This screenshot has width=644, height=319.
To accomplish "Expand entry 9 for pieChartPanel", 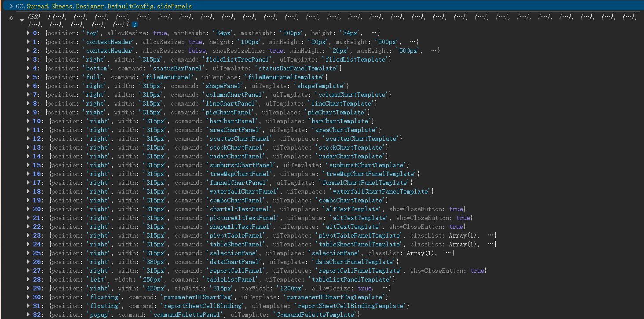I will tap(29, 112).
